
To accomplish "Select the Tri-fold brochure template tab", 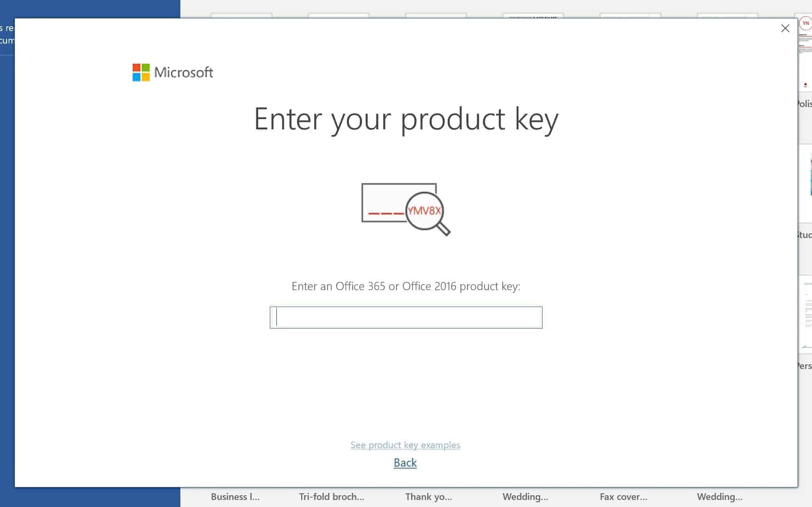I will pos(332,496).
